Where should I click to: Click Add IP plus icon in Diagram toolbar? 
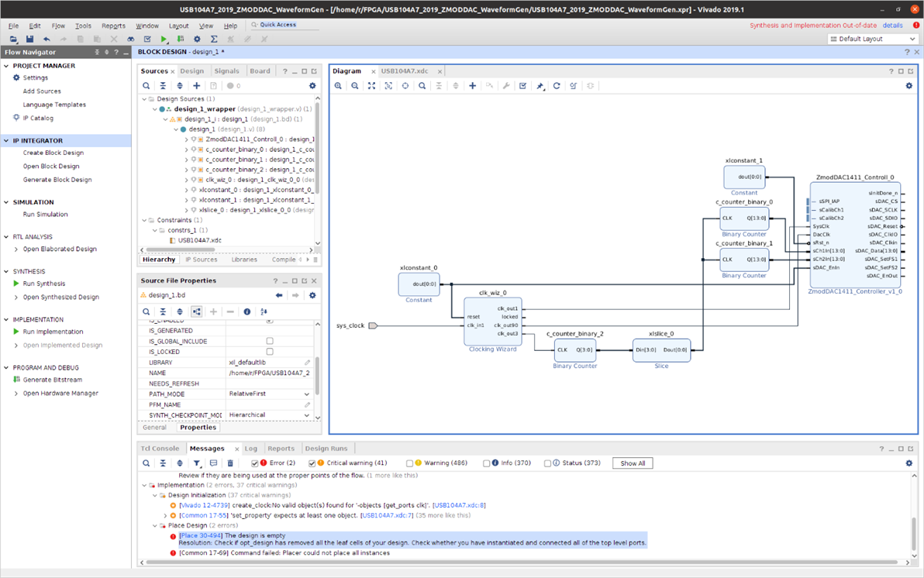472,86
